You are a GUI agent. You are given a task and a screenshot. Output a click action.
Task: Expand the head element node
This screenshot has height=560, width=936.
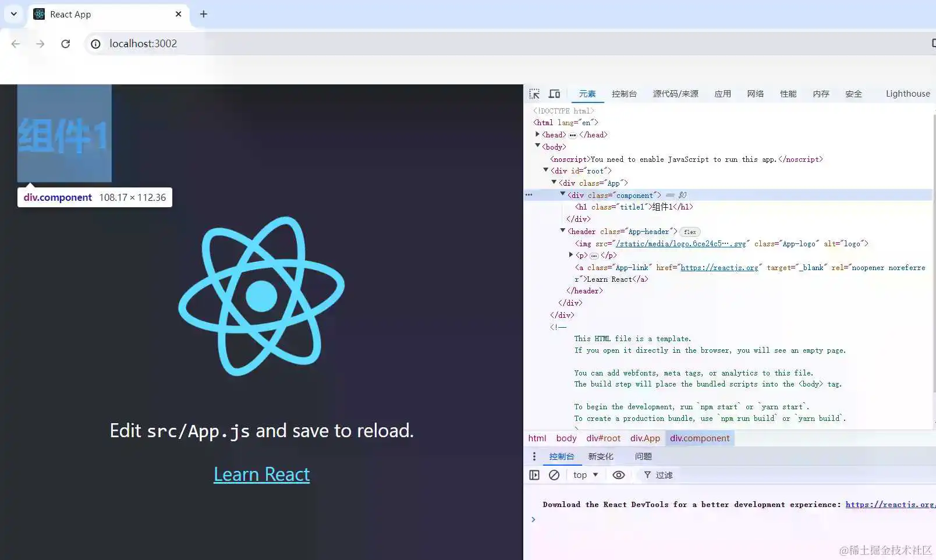point(537,134)
